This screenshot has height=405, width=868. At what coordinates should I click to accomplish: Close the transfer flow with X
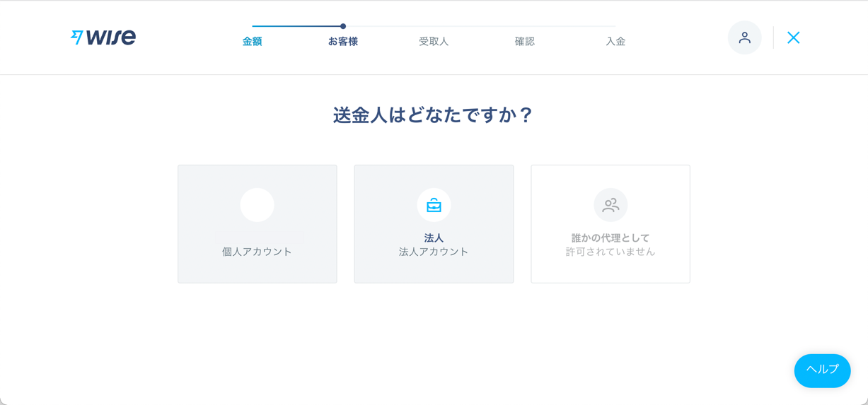[793, 37]
